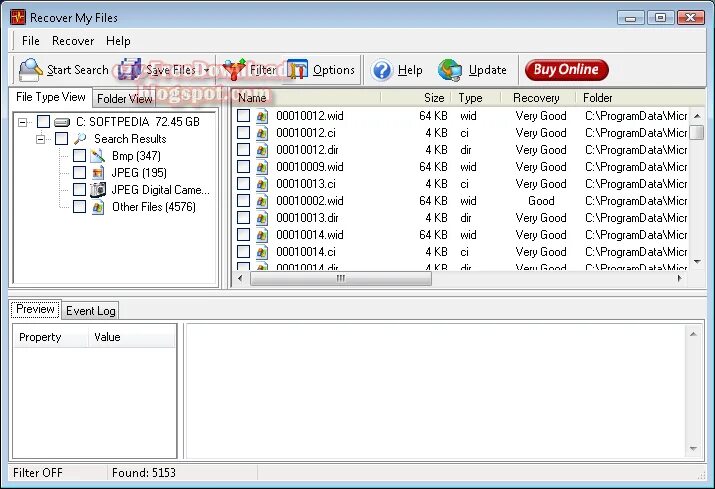
Task: Click the Other Files type icon
Action: pos(98,207)
